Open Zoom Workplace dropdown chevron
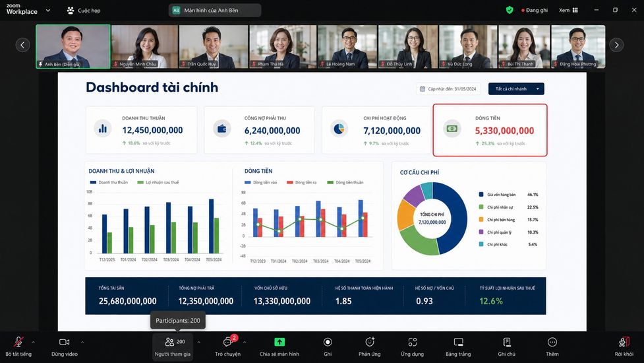 click(48, 11)
